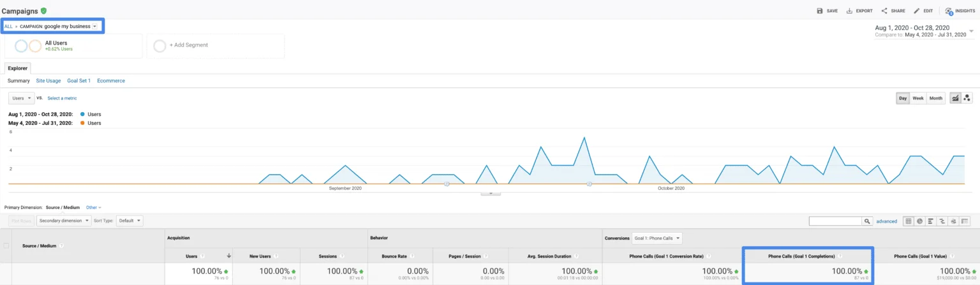
Task: Set chart granularity to Month
Action: click(936, 98)
